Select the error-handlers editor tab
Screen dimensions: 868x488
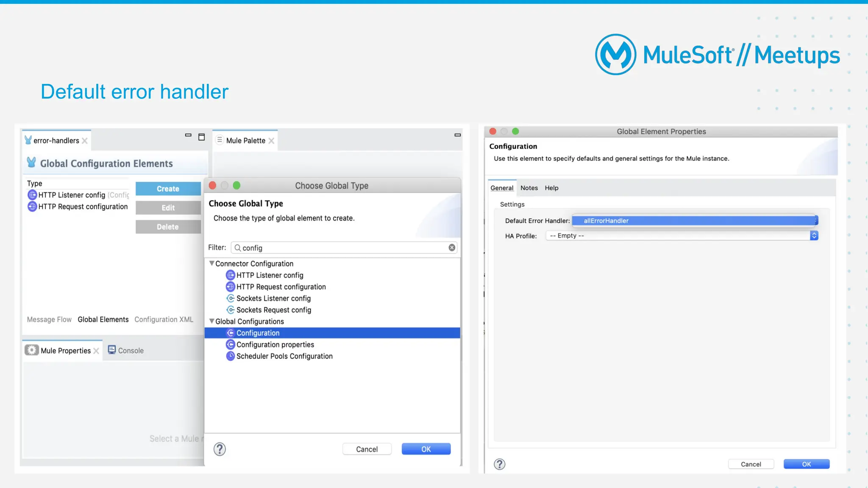point(56,140)
